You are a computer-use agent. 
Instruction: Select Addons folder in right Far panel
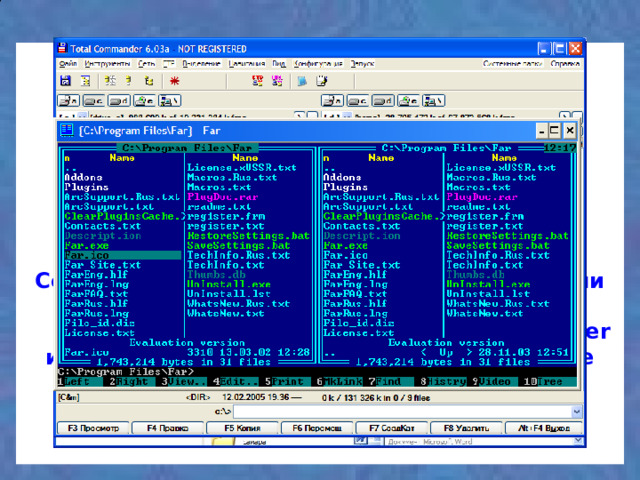tap(342, 178)
